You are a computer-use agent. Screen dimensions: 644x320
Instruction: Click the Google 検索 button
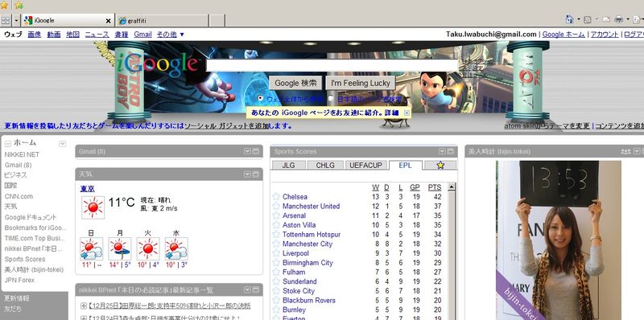click(295, 83)
